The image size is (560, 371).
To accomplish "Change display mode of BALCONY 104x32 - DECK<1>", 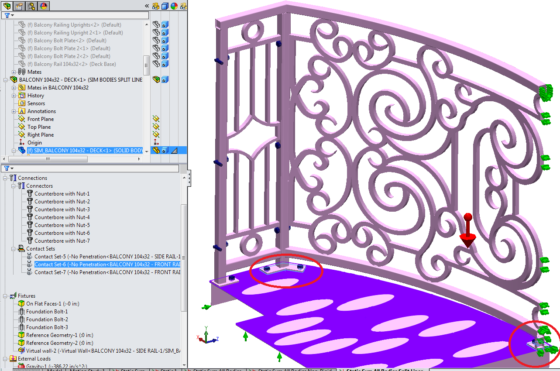I will (x=165, y=79).
